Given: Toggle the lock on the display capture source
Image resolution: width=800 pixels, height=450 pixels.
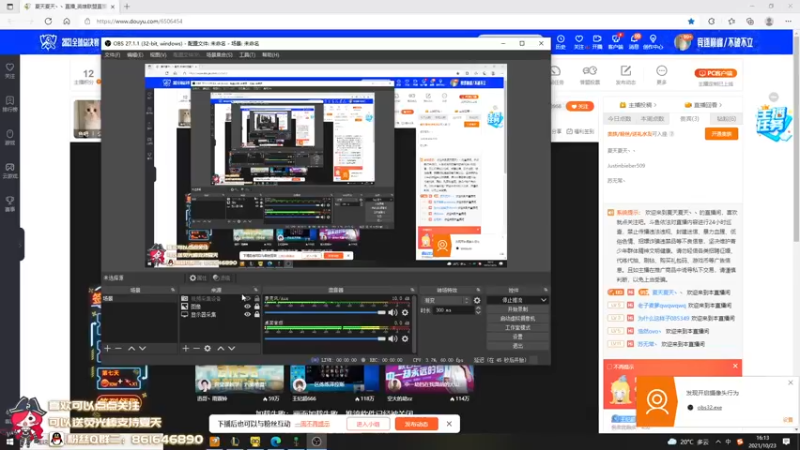Looking at the screenshot, I should point(257,315).
